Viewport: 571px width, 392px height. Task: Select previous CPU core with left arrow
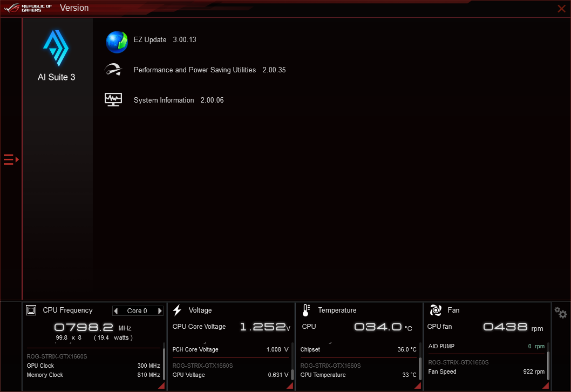(x=116, y=311)
